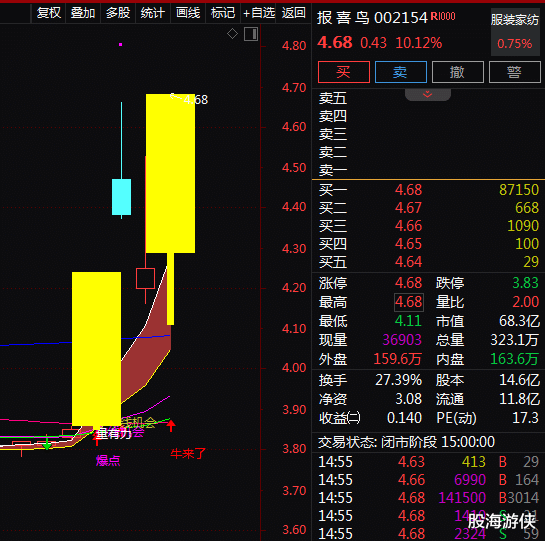Image resolution: width=545 pixels, height=541 pixels.
Task: Expand the sell orders chevron arrow
Action: (x=428, y=95)
